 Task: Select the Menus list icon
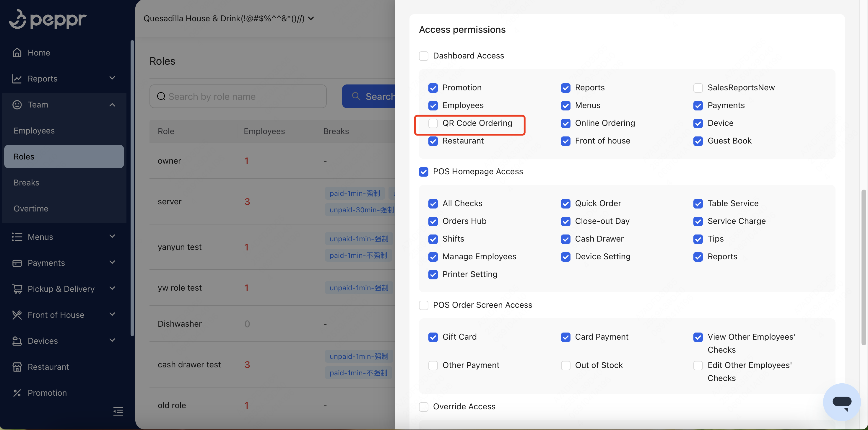coord(17,237)
